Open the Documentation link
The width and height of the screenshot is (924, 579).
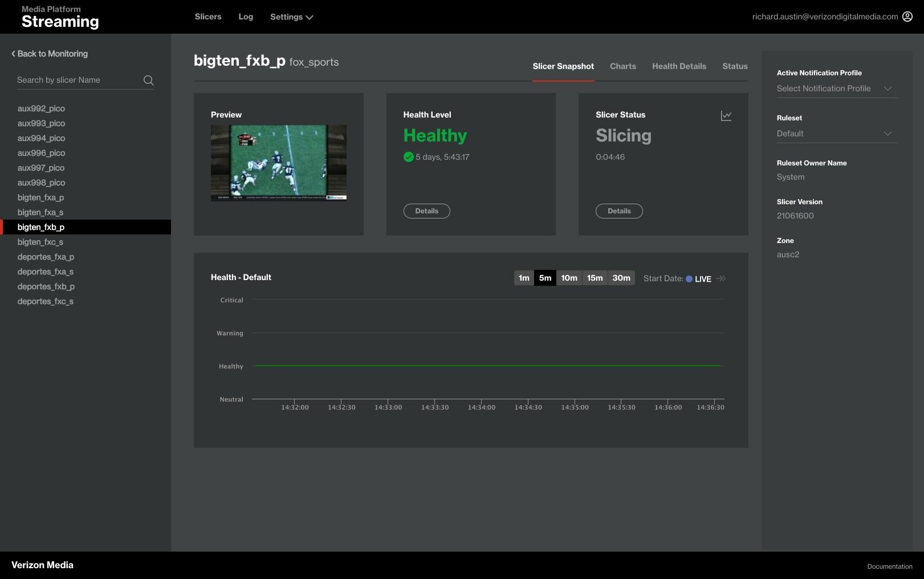click(890, 566)
